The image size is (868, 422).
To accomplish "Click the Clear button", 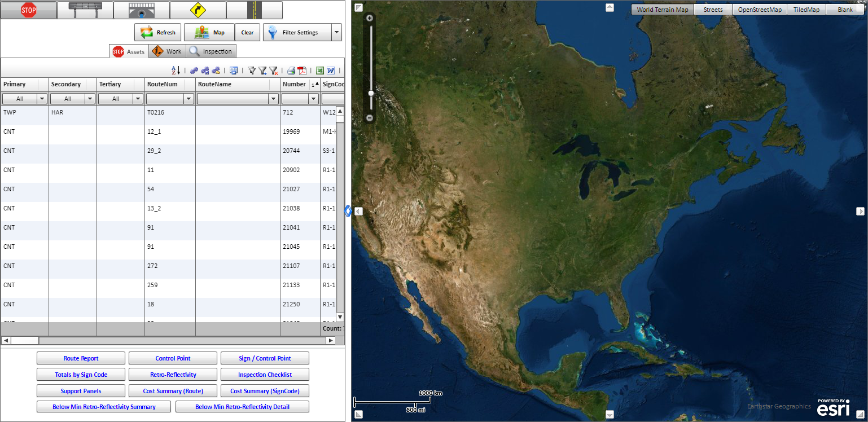I will click(x=247, y=32).
